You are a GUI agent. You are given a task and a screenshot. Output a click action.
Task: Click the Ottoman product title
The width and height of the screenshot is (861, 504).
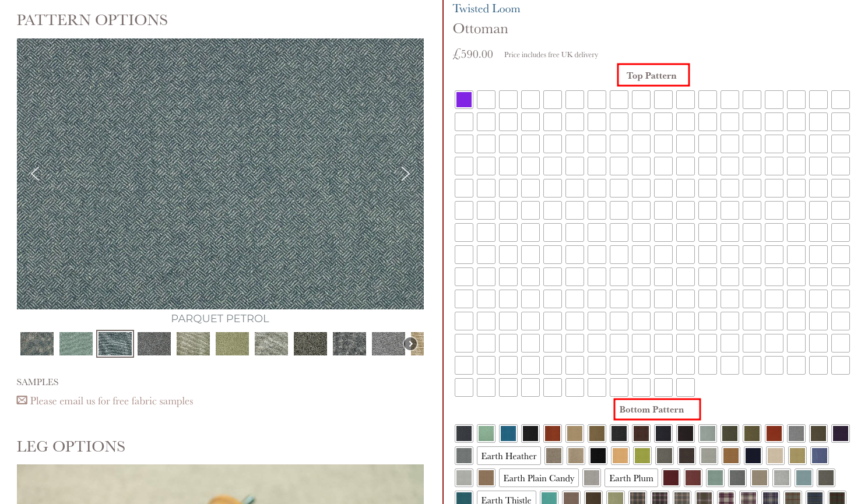pyautogui.click(x=480, y=29)
